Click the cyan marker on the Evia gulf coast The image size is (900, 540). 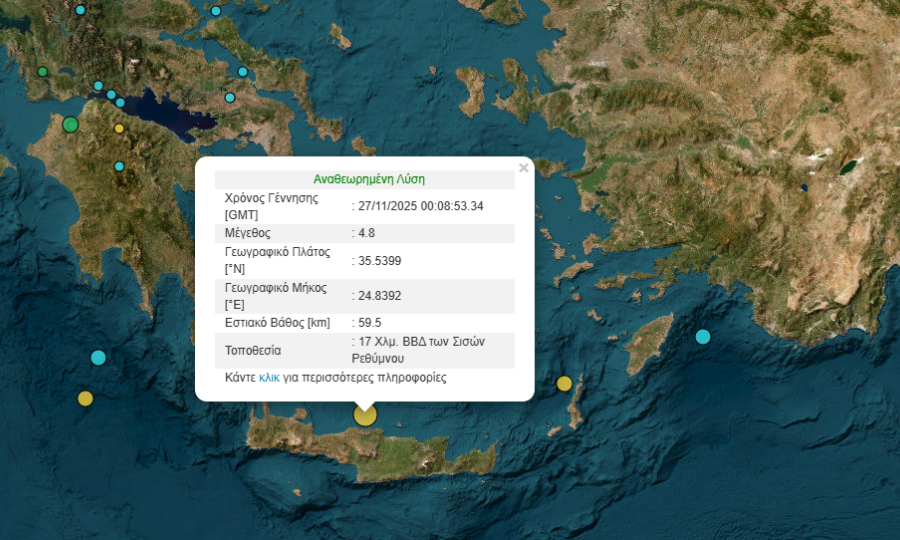pos(243,72)
